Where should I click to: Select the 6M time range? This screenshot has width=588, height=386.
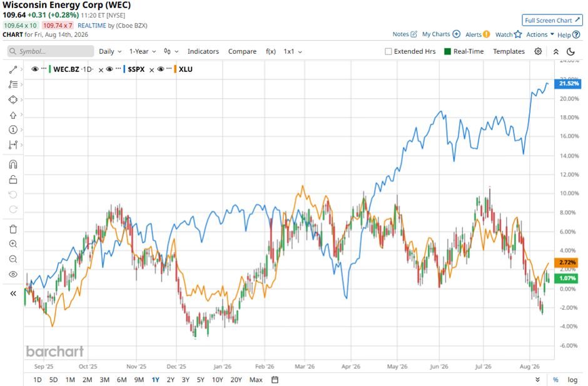121,380
